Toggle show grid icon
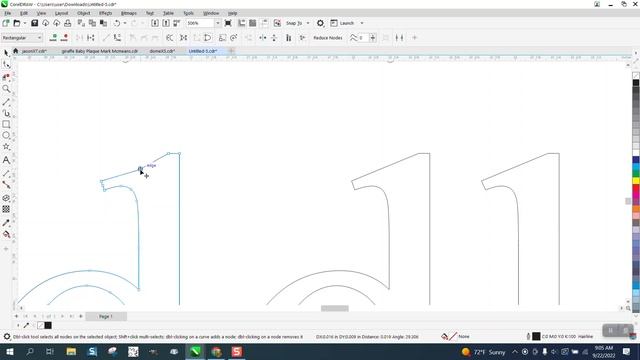This screenshot has height=360, width=640. point(253,23)
